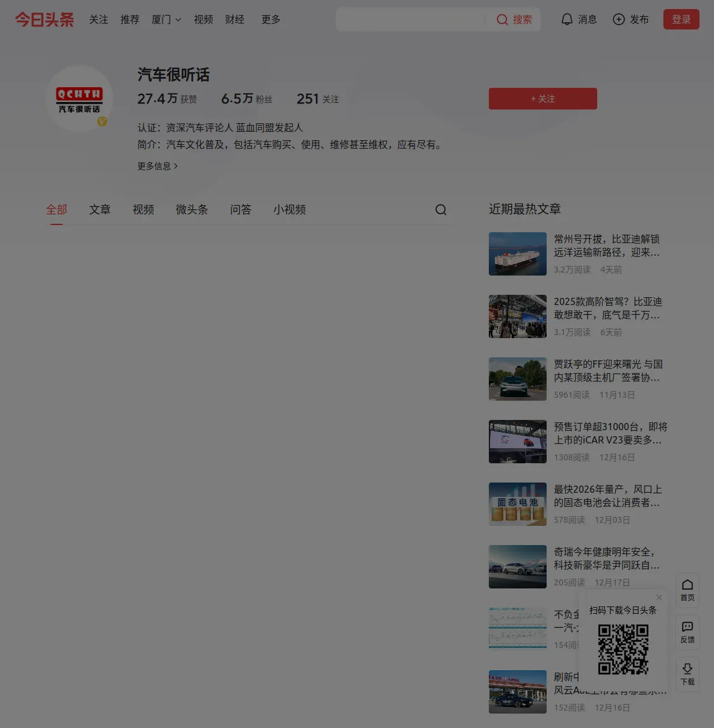Click the cargo ship article thumbnail
The image size is (714, 728).
coord(518,254)
